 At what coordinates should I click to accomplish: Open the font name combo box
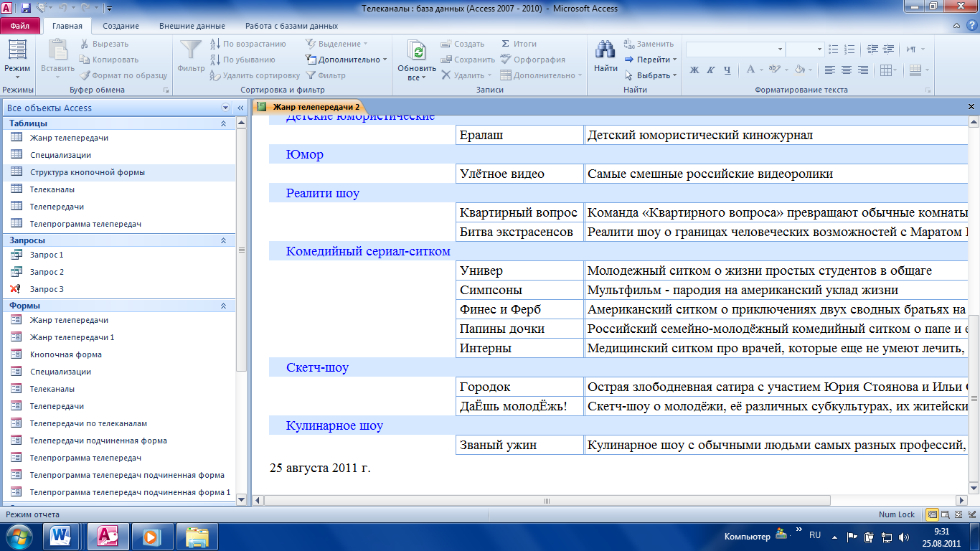[735, 50]
